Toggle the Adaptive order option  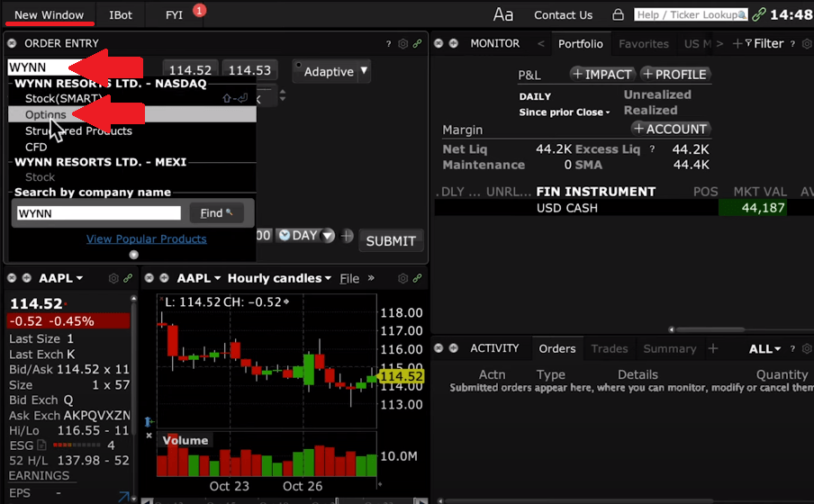point(328,71)
